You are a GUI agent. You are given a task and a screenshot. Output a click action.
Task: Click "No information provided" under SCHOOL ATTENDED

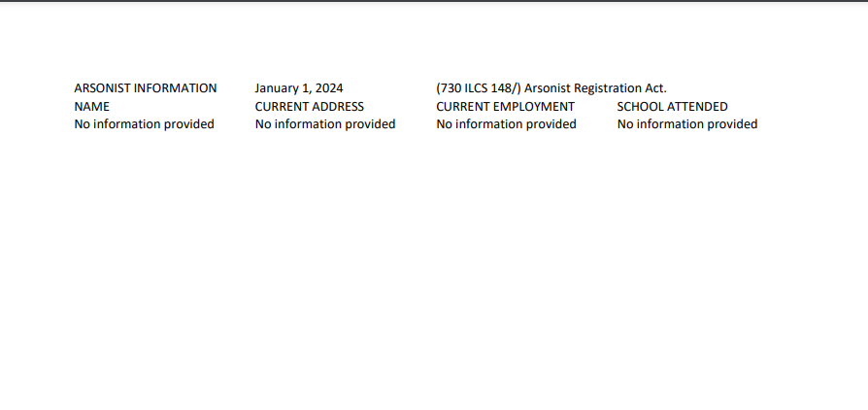pyautogui.click(x=687, y=124)
